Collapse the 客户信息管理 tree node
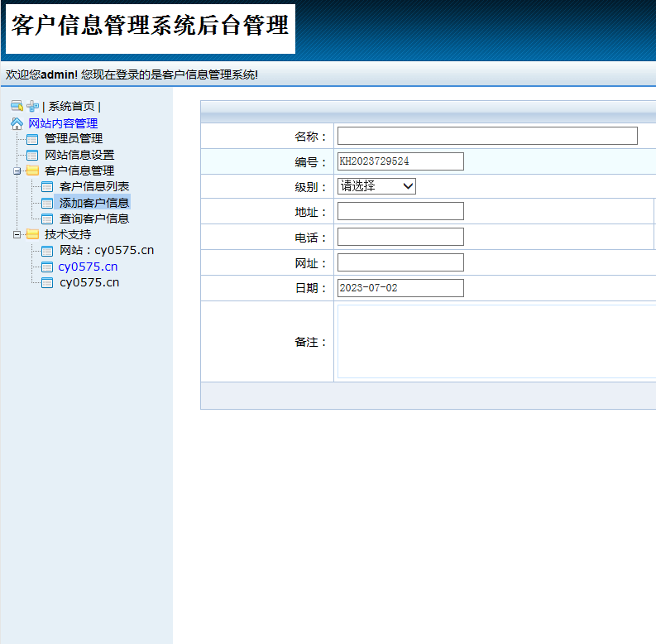656x644 pixels. click(x=17, y=171)
